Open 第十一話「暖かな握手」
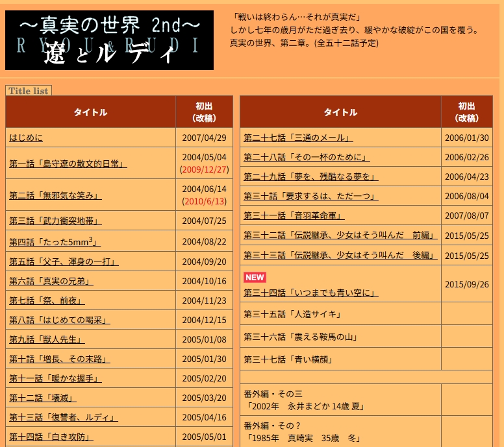The width and height of the screenshot is (504, 447). tap(55, 378)
